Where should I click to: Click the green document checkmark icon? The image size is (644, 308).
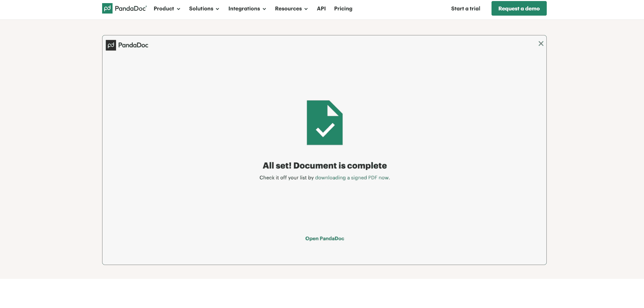pos(325,123)
